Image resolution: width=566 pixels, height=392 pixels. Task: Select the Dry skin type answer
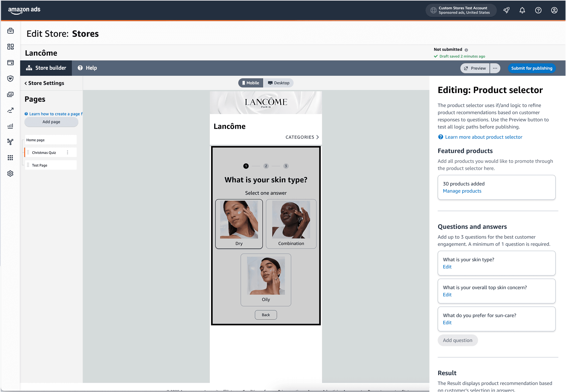click(x=239, y=224)
